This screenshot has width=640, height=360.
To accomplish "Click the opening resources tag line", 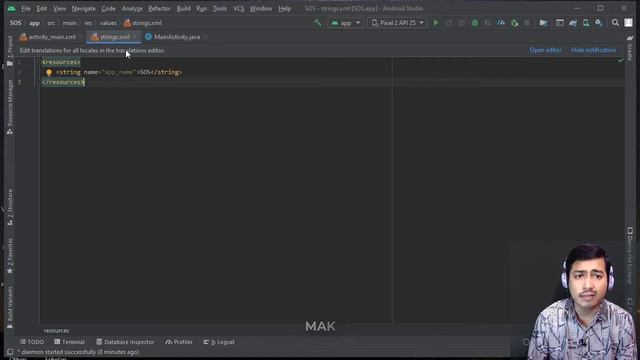I will pos(61,62).
